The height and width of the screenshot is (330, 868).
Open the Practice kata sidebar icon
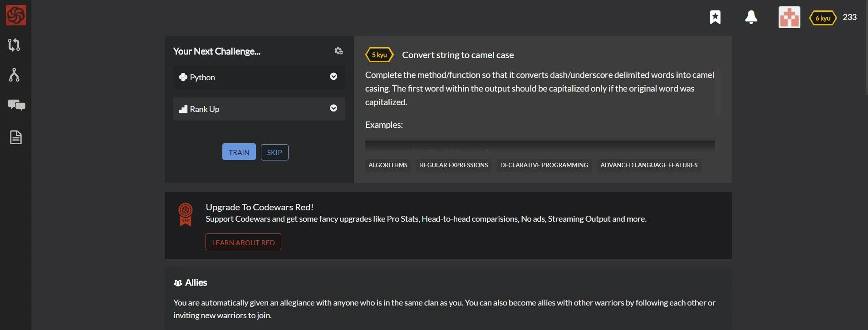tap(14, 44)
